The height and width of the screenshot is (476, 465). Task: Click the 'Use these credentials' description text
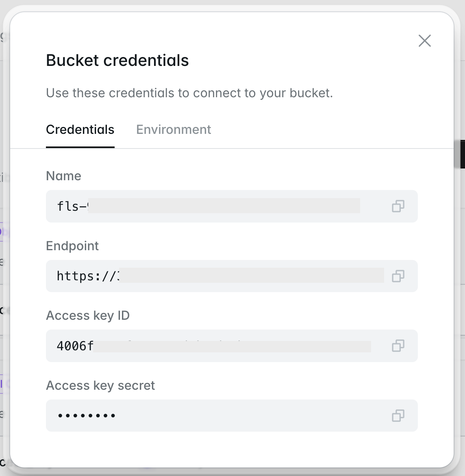pos(189,93)
